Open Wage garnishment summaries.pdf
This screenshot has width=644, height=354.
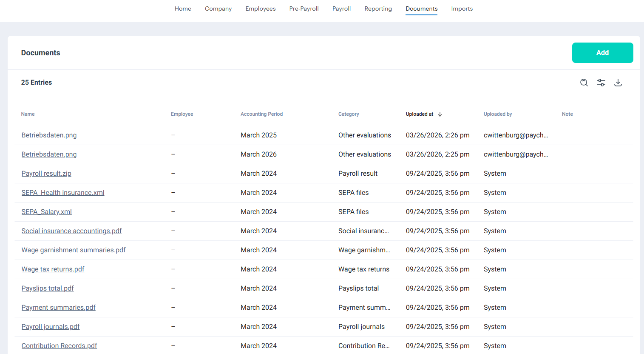74,250
